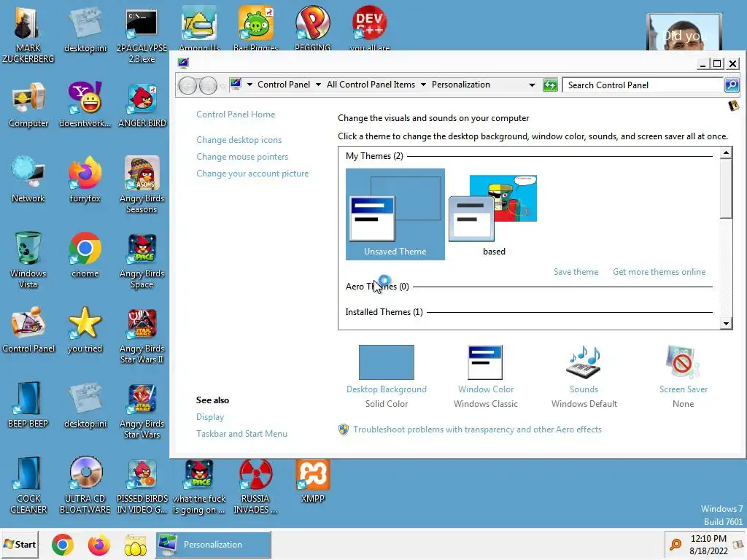
Task: Open Change your account picture link
Action: point(252,174)
